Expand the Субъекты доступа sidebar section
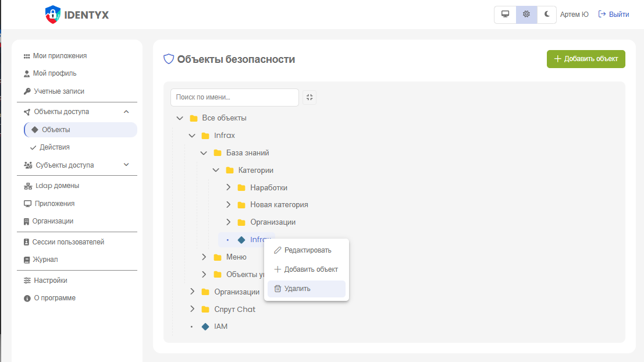 click(x=126, y=165)
